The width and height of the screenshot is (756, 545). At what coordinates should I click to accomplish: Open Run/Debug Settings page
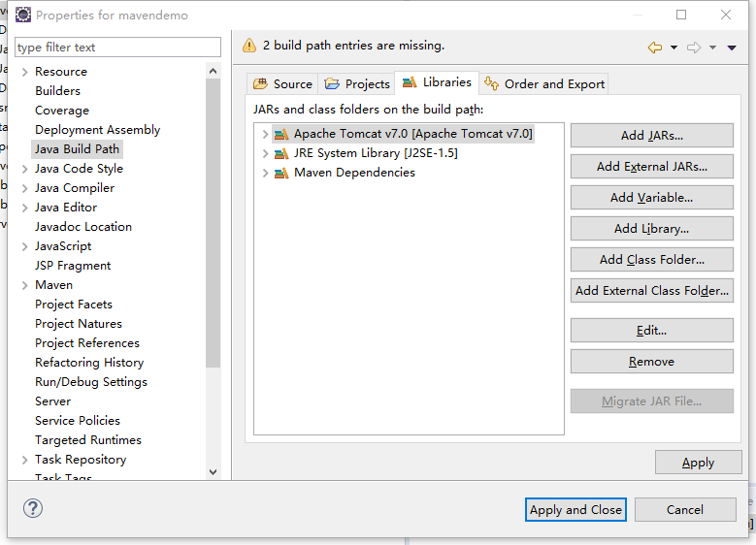[90, 382]
